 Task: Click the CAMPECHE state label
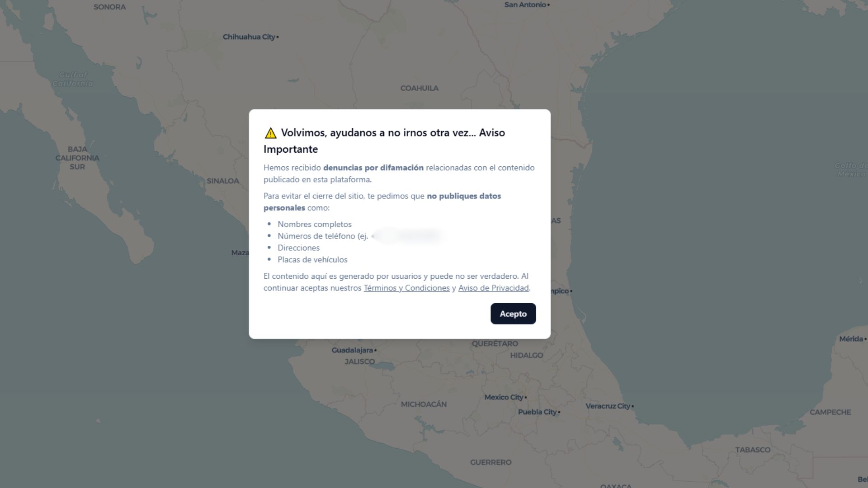(830, 412)
